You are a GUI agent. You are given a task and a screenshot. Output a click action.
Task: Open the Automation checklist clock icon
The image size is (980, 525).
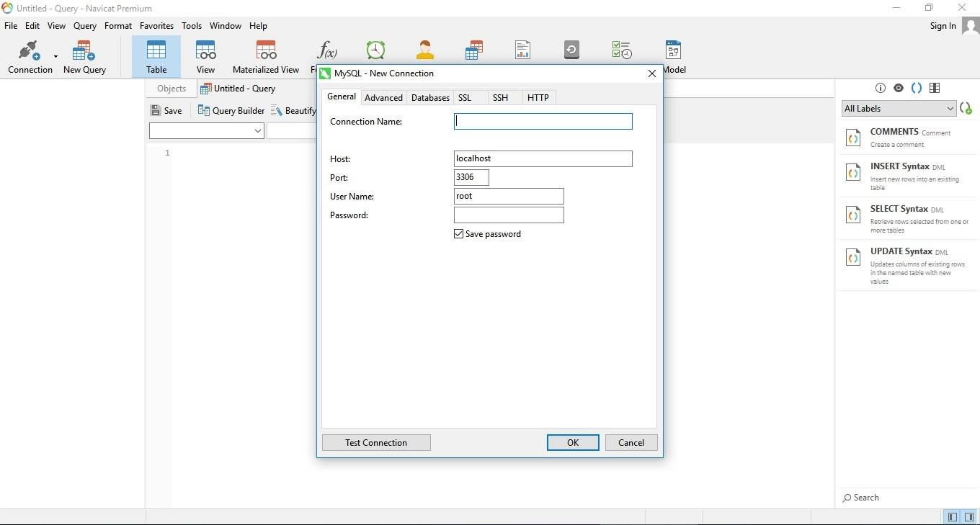click(621, 50)
